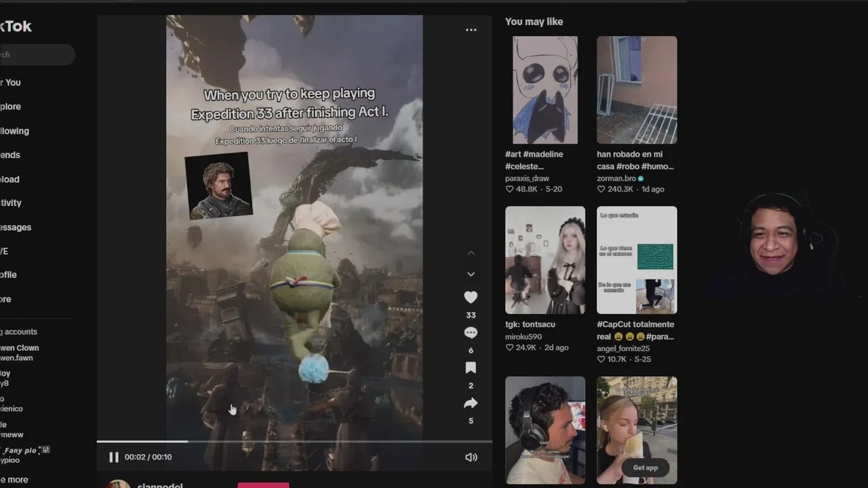Click the video progress bar
This screenshot has height=488, width=868.
[294, 442]
